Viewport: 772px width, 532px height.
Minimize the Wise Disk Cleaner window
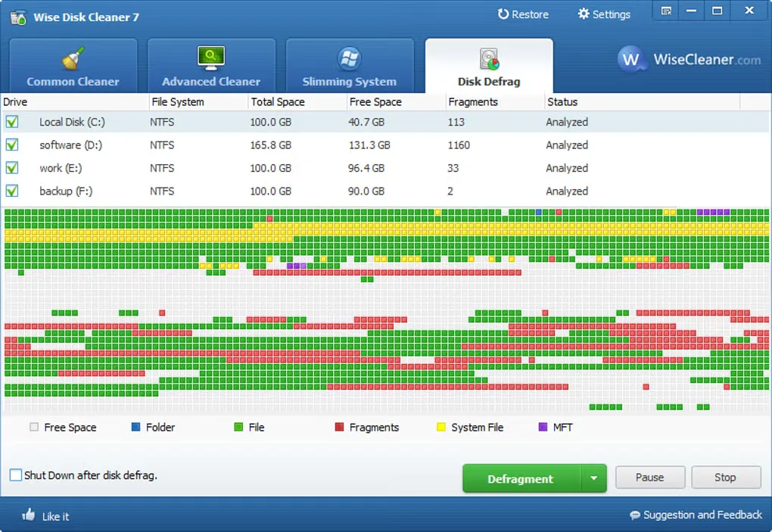(691, 11)
